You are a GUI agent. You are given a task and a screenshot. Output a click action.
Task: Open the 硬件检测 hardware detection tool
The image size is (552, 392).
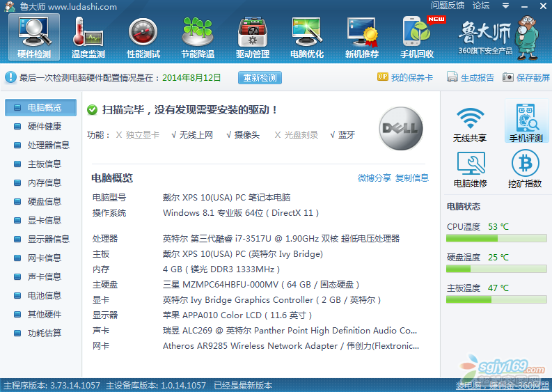[34, 38]
